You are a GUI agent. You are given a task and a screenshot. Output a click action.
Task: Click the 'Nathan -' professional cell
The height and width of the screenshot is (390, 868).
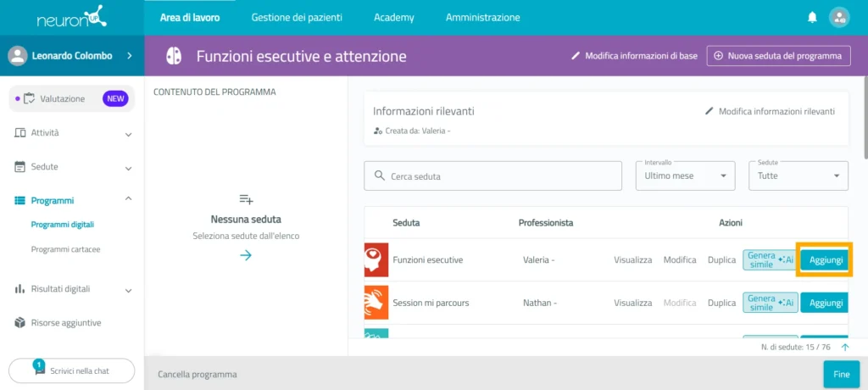click(540, 303)
